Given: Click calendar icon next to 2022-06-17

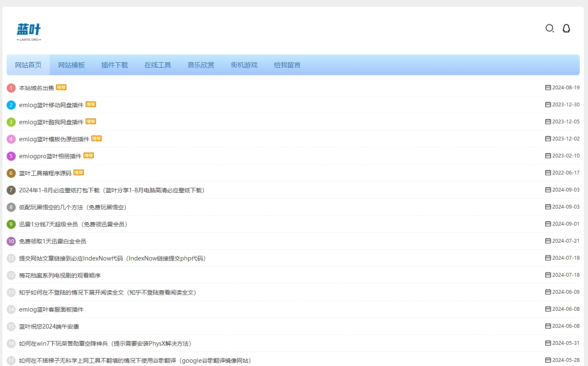Looking at the screenshot, I should tap(548, 173).
